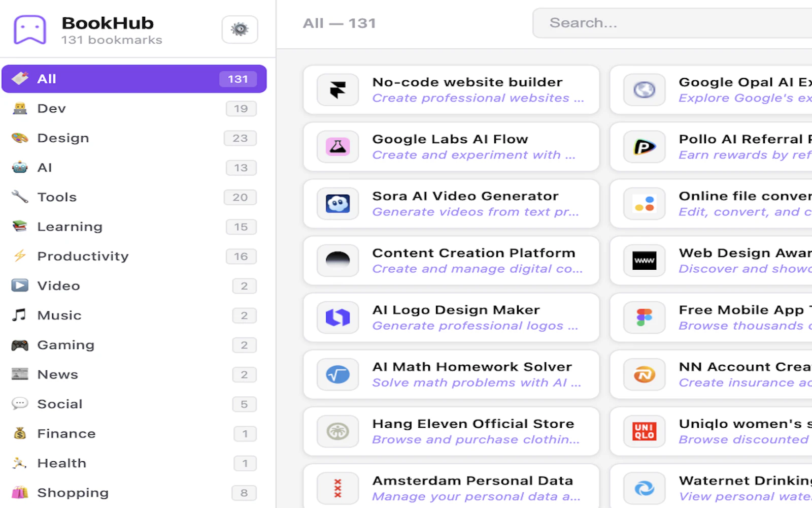Open the Sora AI Video Generator bookmark
The height and width of the screenshot is (508, 812).
451,204
